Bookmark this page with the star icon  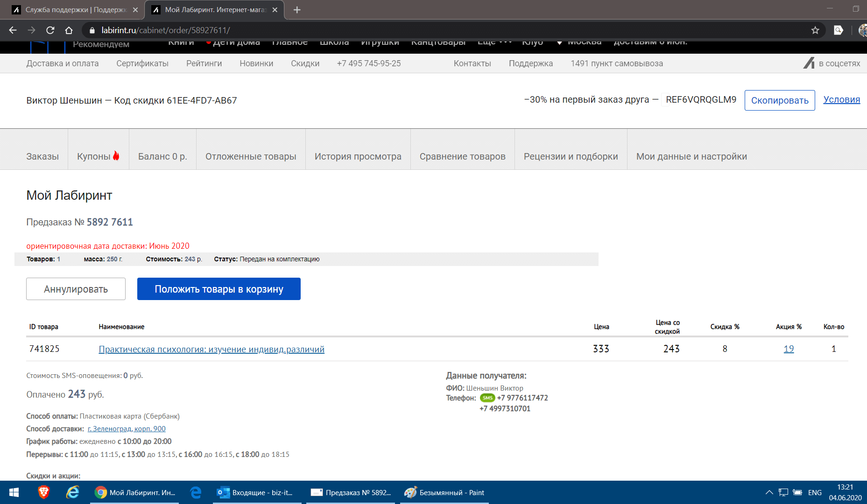[815, 30]
